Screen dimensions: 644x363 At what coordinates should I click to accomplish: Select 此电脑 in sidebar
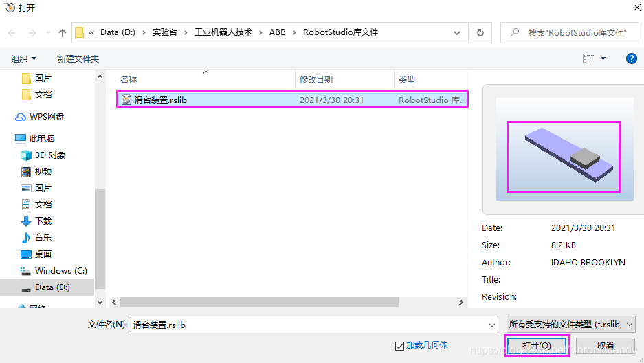point(34,139)
